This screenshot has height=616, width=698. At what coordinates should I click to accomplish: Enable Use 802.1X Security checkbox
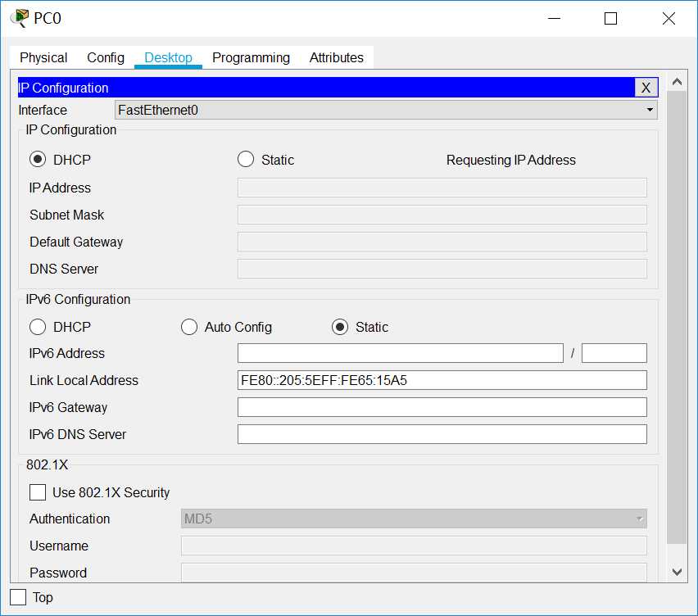[38, 492]
